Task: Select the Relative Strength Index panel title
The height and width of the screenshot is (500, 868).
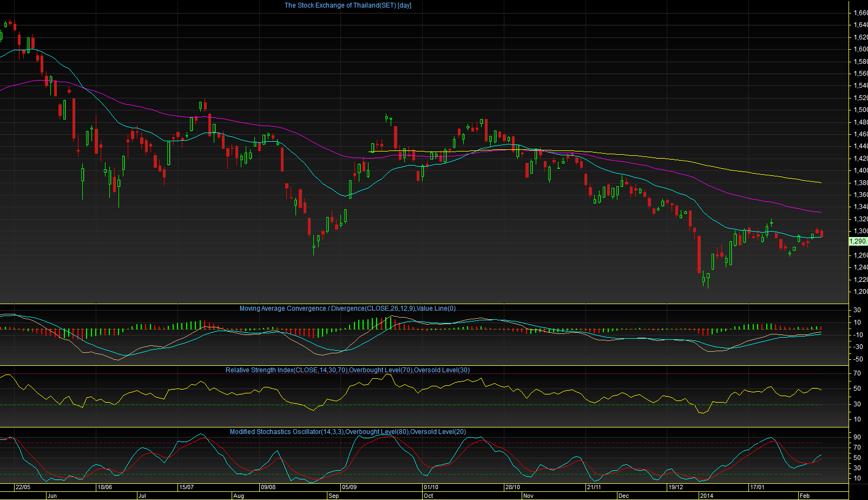Action: point(347,370)
